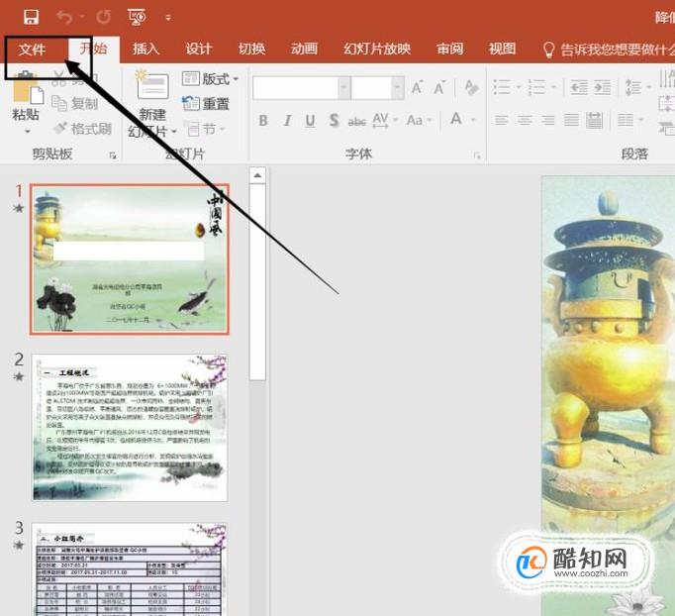Switch to the 切换 tab

[251, 49]
